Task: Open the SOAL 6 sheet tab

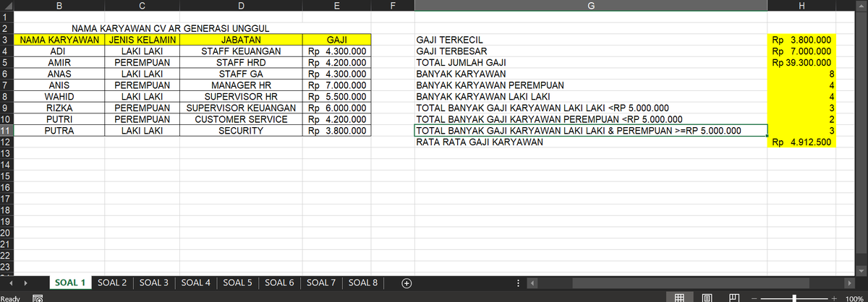Action: tap(280, 283)
